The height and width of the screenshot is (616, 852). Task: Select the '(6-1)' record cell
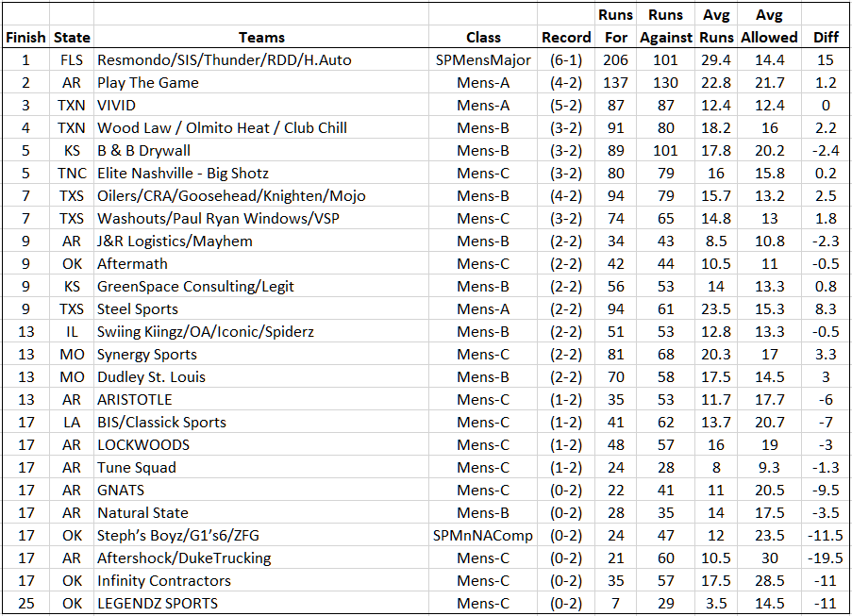[566, 59]
